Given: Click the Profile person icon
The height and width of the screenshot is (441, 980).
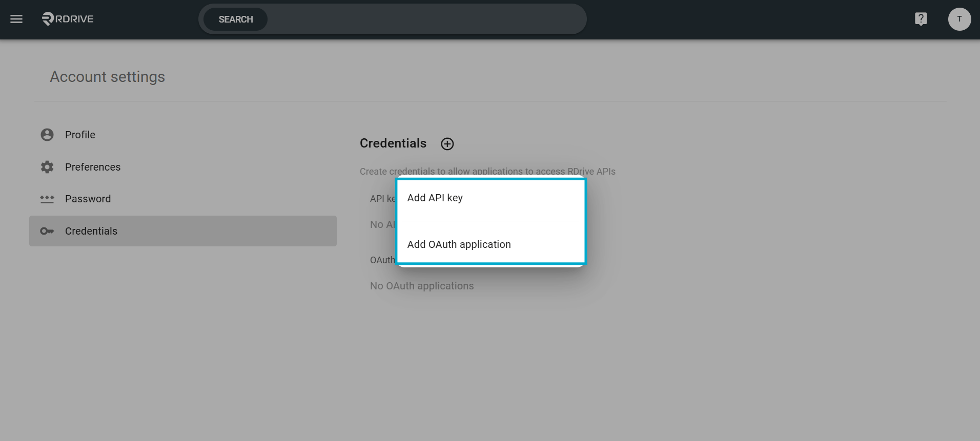Looking at the screenshot, I should coord(47,135).
